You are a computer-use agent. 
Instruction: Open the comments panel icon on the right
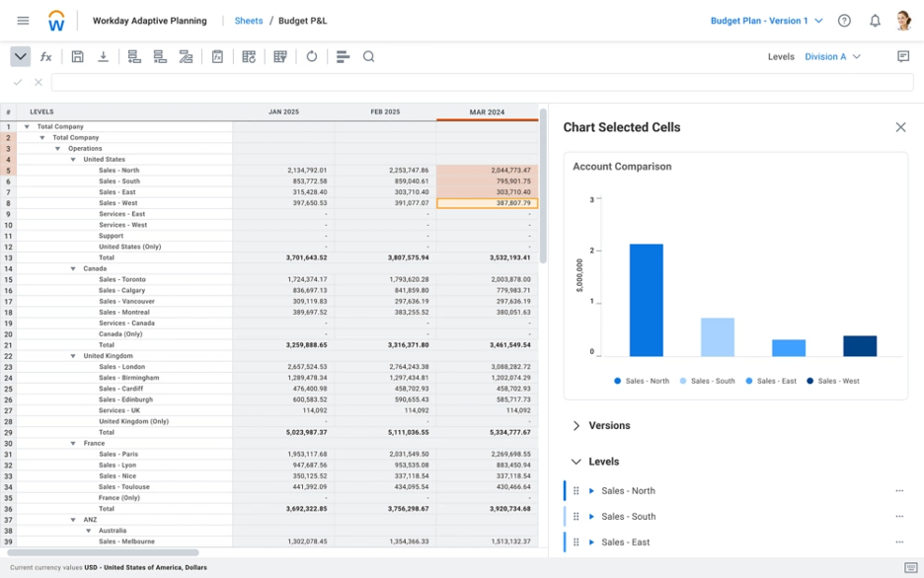pos(902,56)
